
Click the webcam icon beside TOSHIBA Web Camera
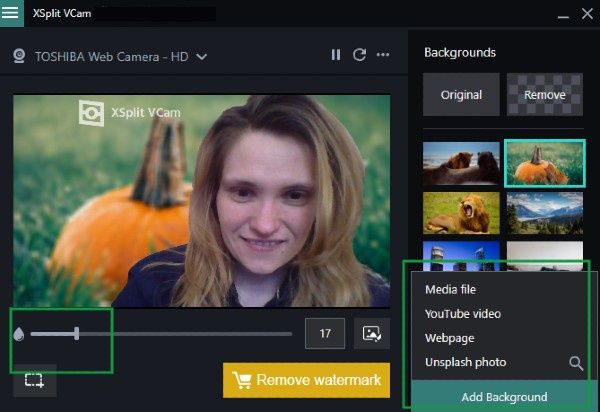coord(19,56)
